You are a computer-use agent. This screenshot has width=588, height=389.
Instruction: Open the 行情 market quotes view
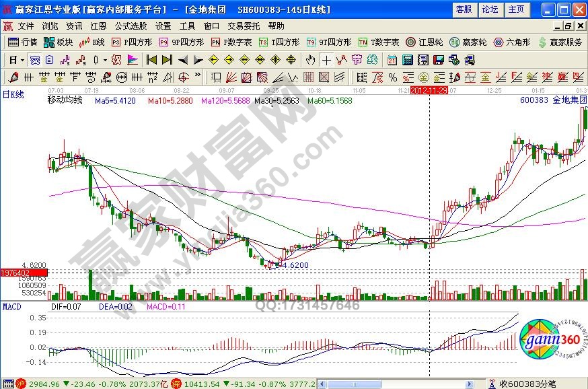click(23, 42)
